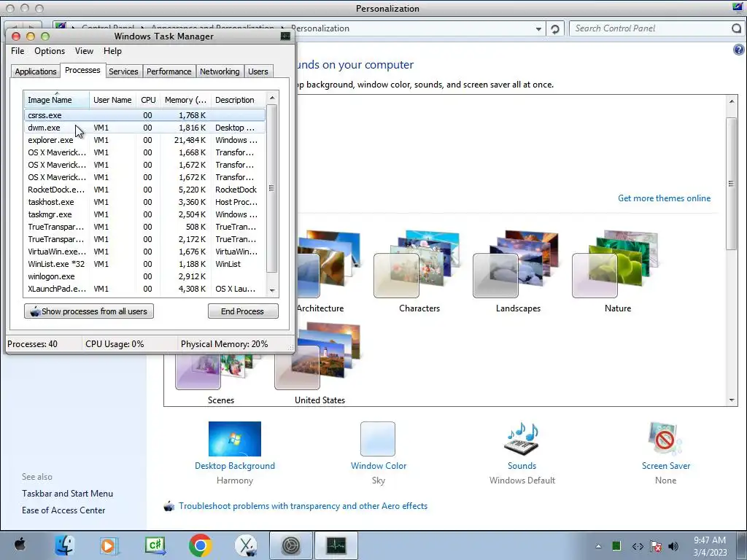Viewport: 747px width, 560px height.
Task: Sort processes by User Name column
Action: coord(112,100)
